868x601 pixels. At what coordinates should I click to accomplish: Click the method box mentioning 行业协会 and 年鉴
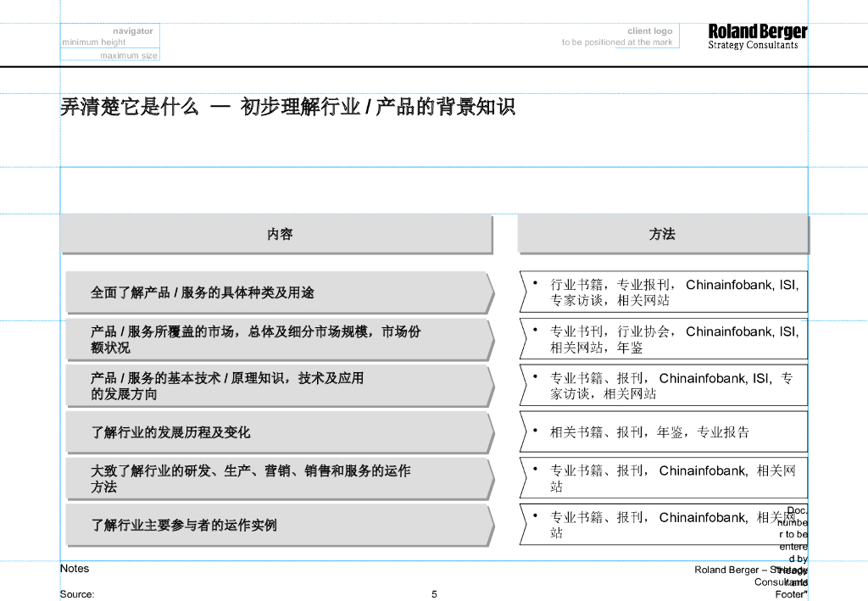663,339
